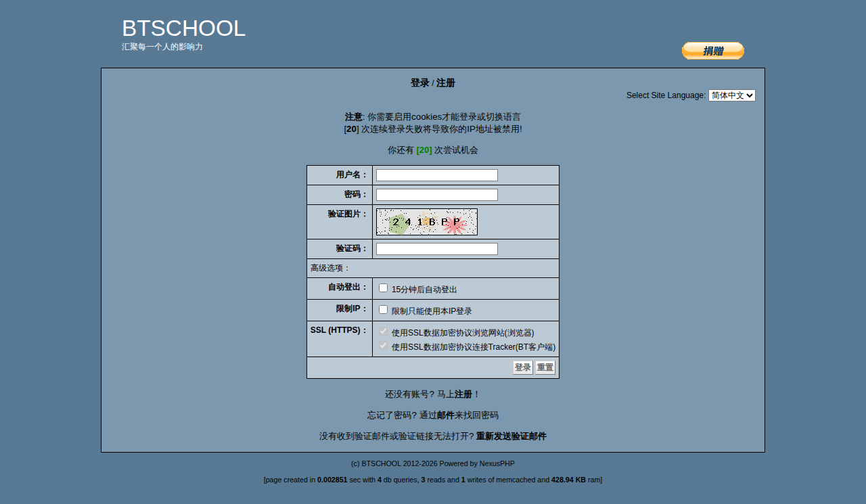This screenshot has height=504, width=866.
Task: Click the IP ban warning text line
Action: 433,129
